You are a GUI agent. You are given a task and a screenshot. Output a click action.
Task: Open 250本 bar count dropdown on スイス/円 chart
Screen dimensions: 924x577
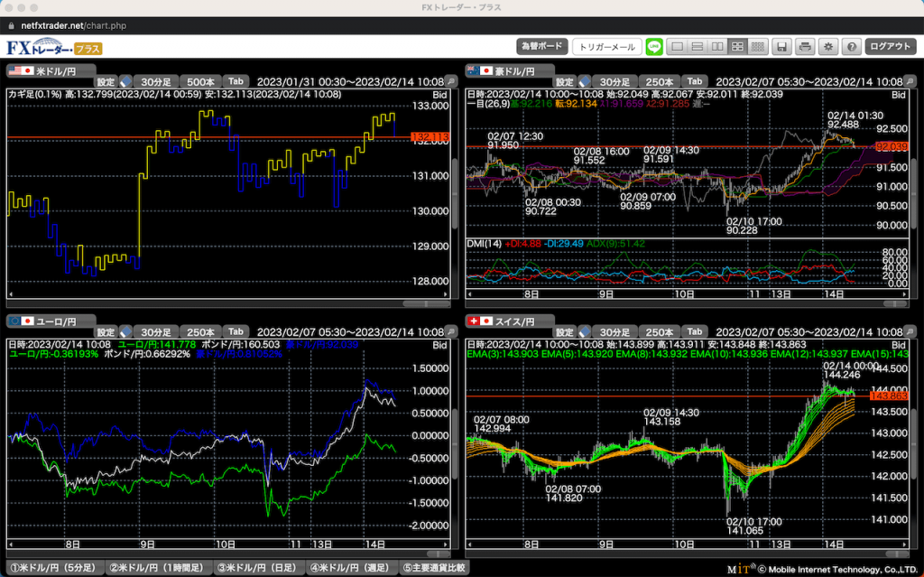click(660, 332)
